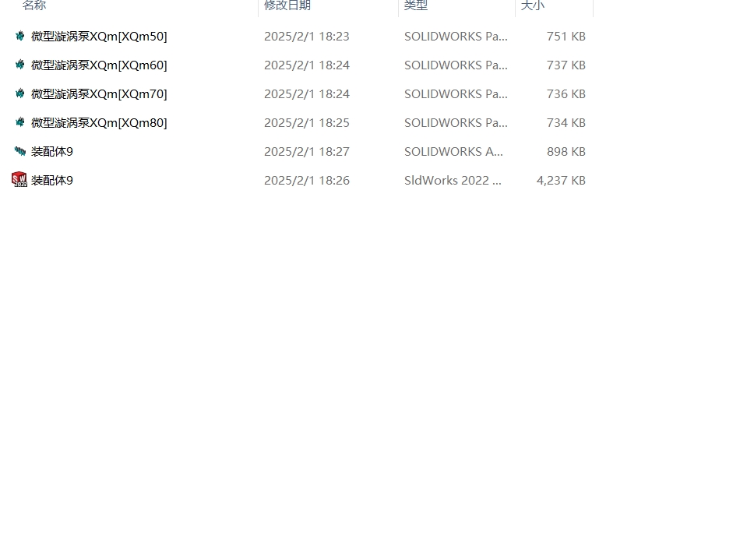Click the 751 KB size entry
747x560 pixels.
566,36
